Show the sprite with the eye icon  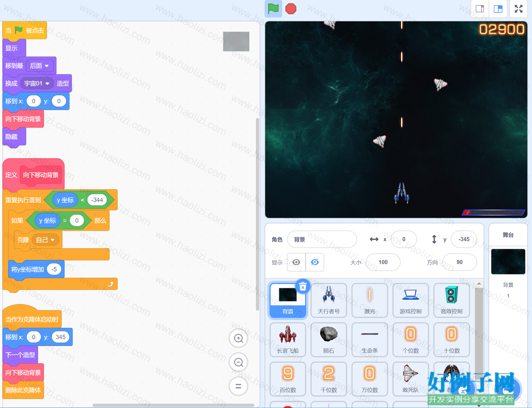296,262
